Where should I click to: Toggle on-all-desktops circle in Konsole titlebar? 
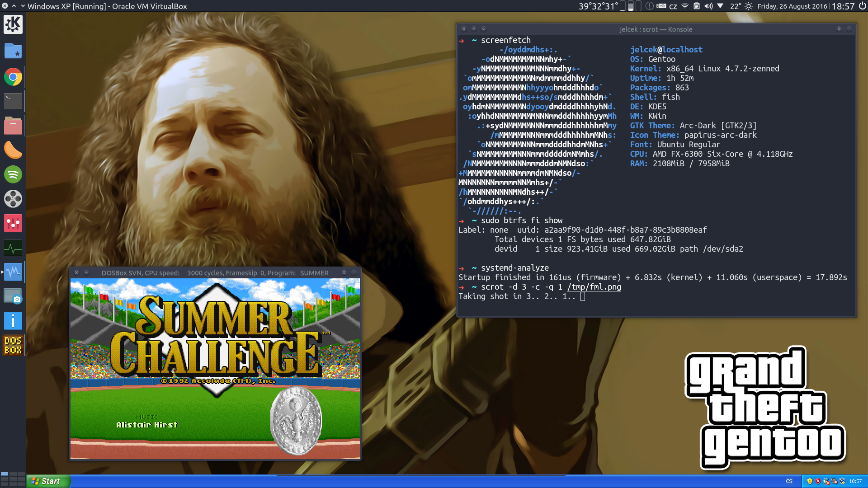pyautogui.click(x=849, y=29)
